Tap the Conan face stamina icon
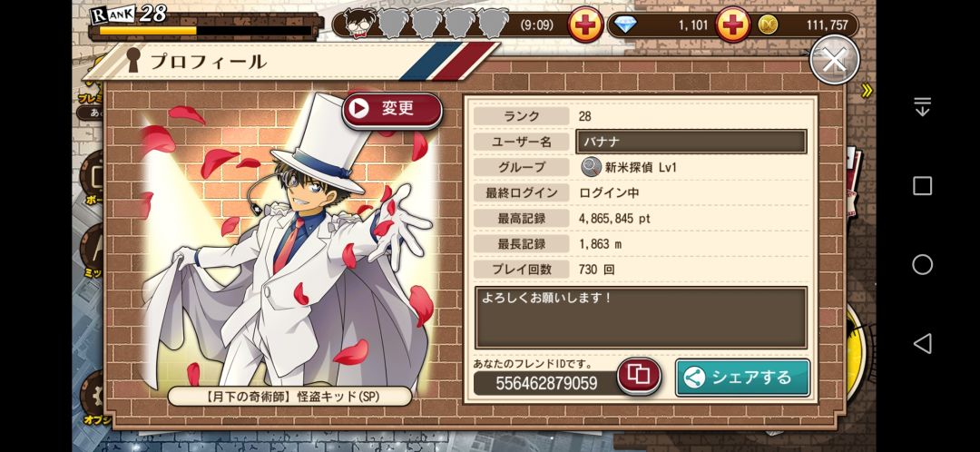Screen dimensions: 980x452 [359, 24]
